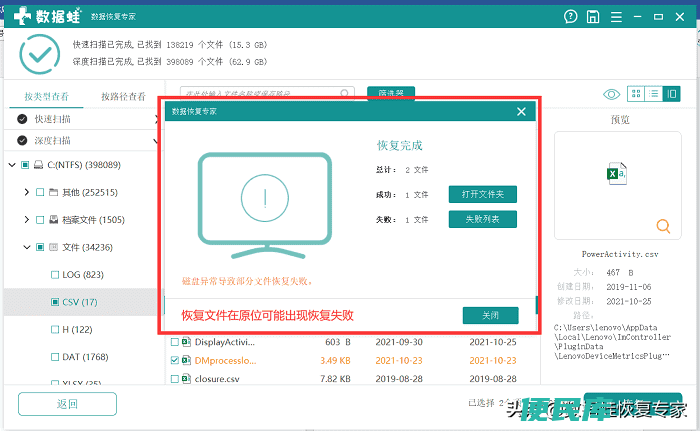Switch to list view
700x431 pixels.
coord(654,94)
